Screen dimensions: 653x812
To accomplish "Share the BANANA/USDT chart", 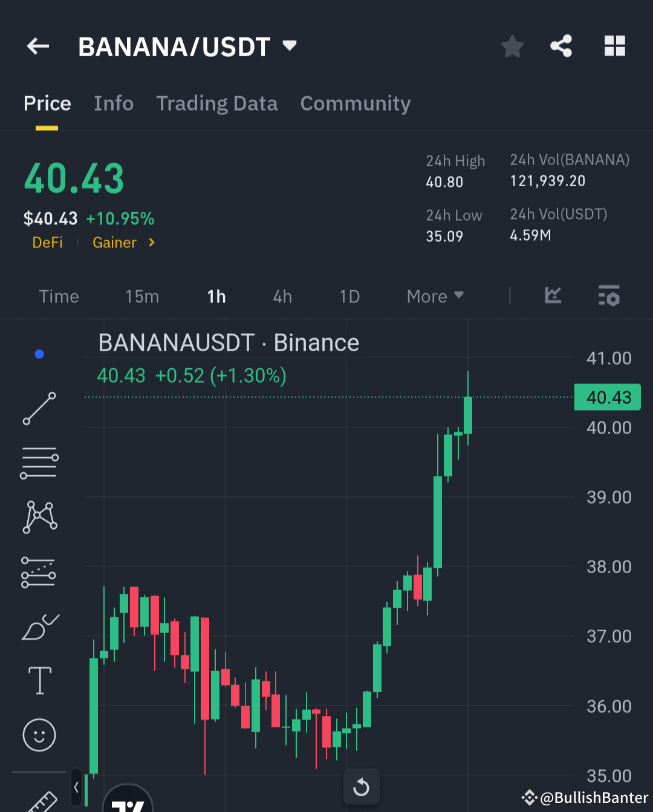I will [560, 45].
